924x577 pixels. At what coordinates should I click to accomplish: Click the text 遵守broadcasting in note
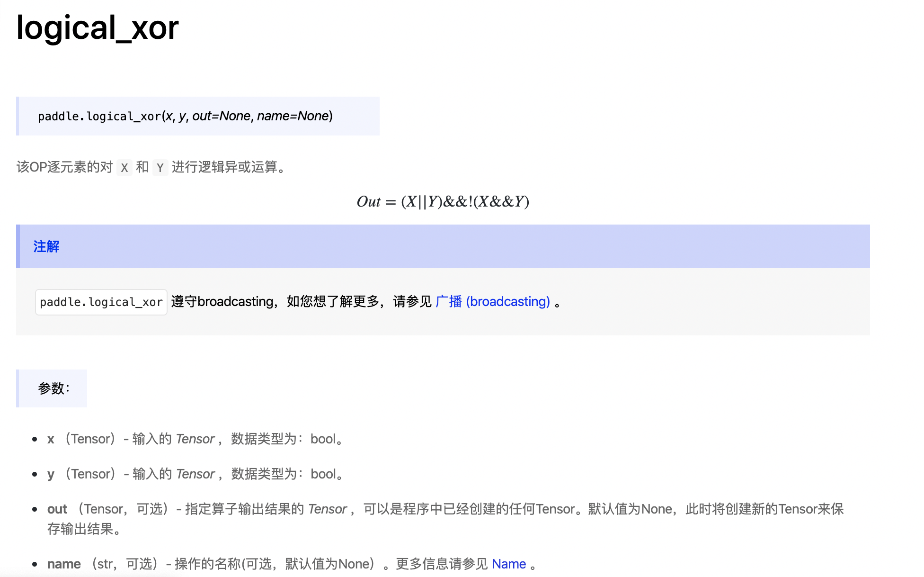(222, 302)
